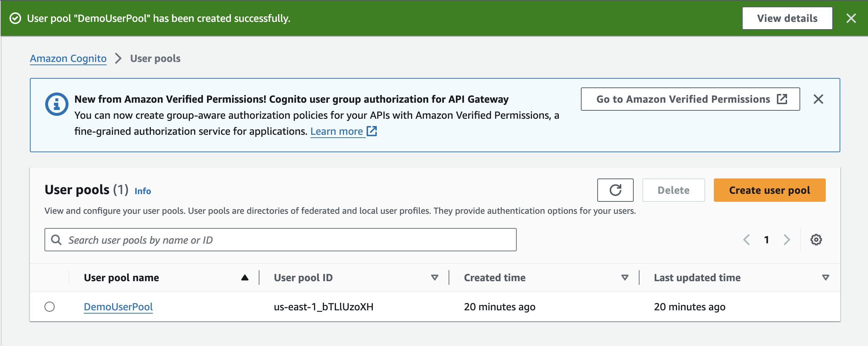Open the Amazon Cognito breadcrumb link

click(x=68, y=58)
